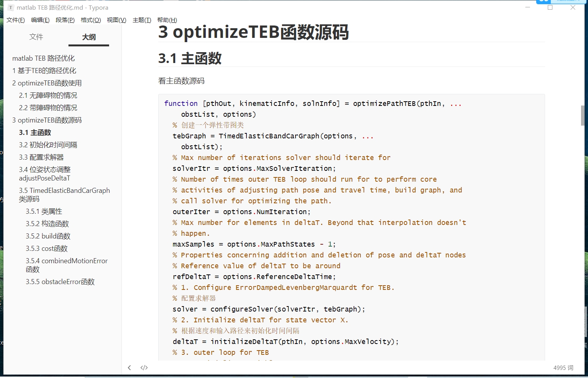Click code line starting 'tebGraph = TimedElasticBandCarGraph'
Viewport: 588px width, 378px height.
pyautogui.click(x=273, y=136)
